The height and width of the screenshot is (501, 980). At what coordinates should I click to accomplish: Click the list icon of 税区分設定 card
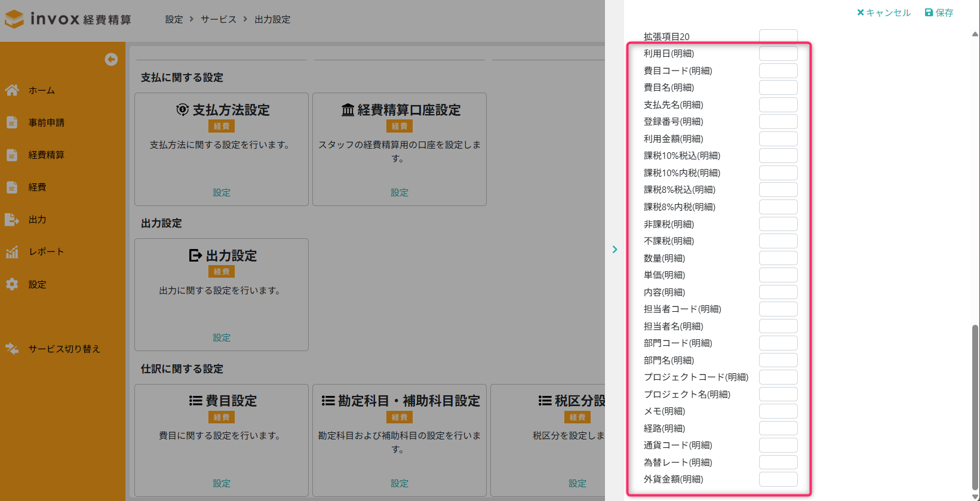pos(545,401)
